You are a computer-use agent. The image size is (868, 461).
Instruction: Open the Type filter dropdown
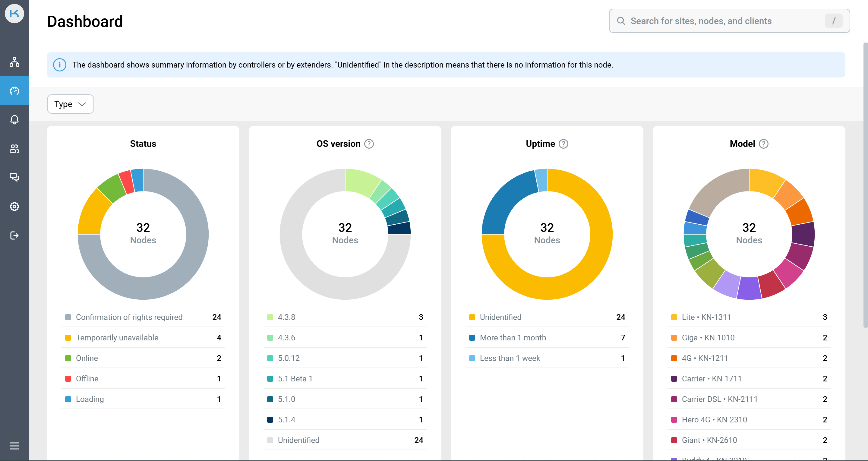click(70, 104)
